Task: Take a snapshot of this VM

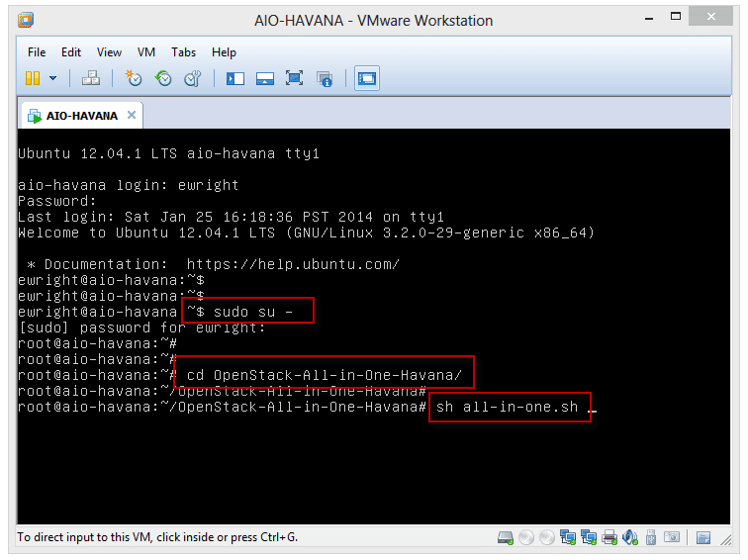Action: click(x=134, y=78)
